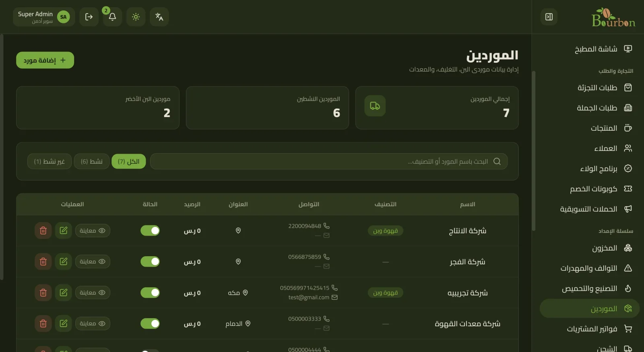Open طلبات التجزئة in sidebar

coord(590,87)
